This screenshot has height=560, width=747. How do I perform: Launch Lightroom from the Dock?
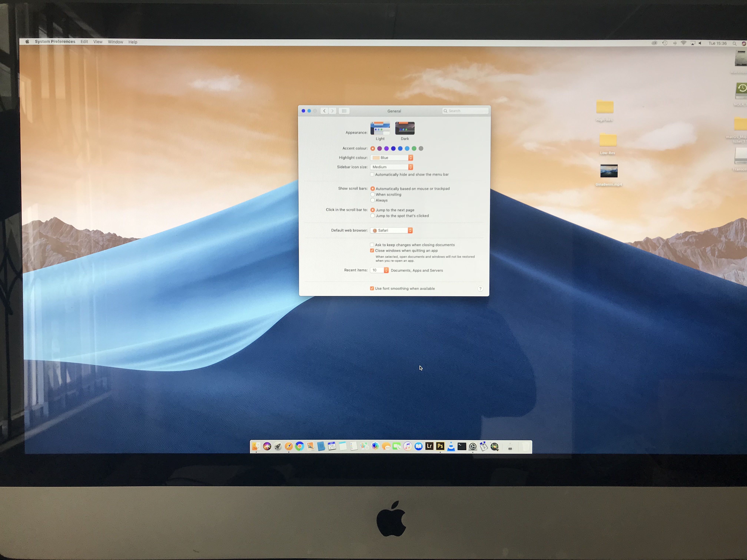pos(429,446)
